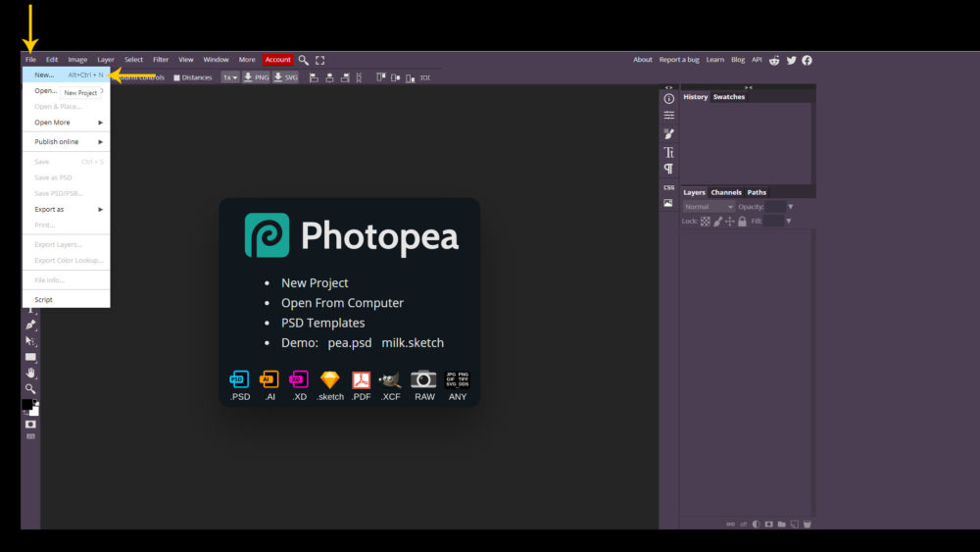Open the Brush panel icon
This screenshot has height=552, width=980.
point(668,133)
